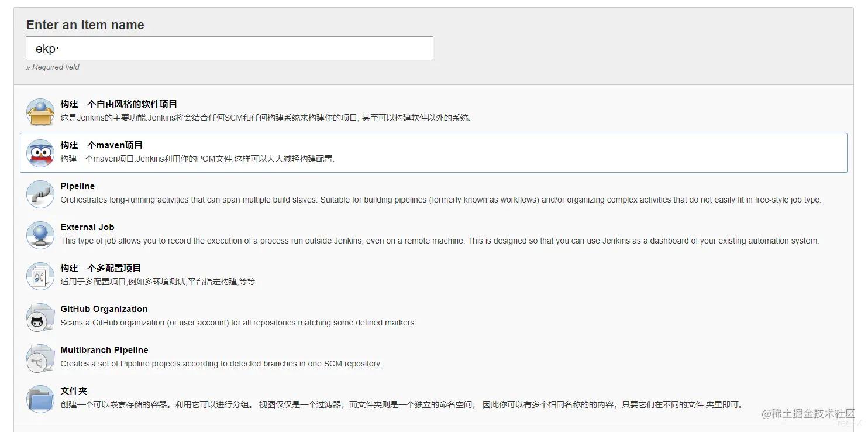Select the maven project owl icon

click(40, 153)
